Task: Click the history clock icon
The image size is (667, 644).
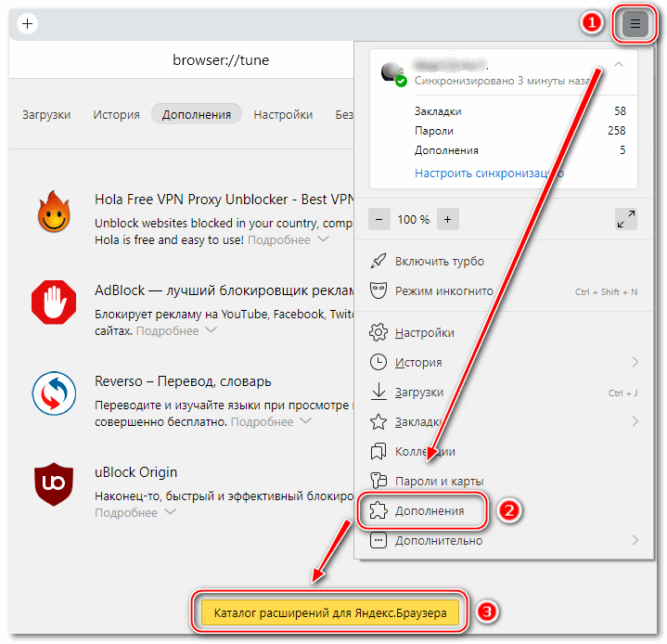Action: point(378,362)
